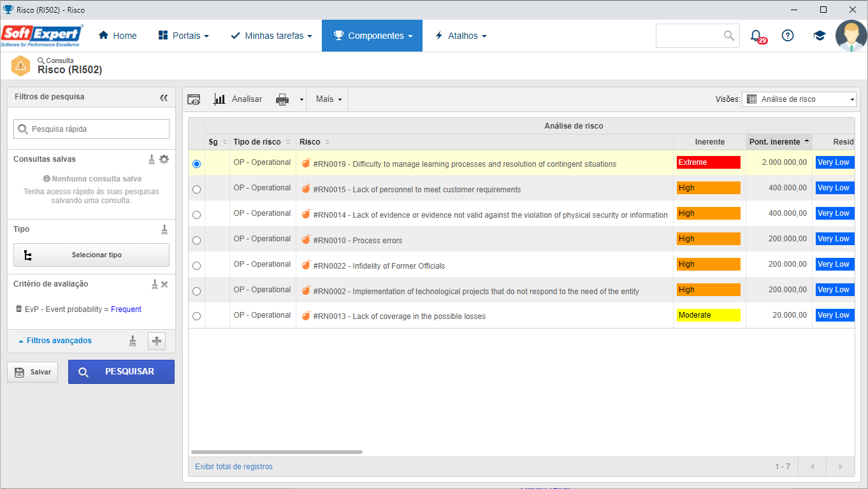Clear saved queries with broom icon

click(152, 159)
